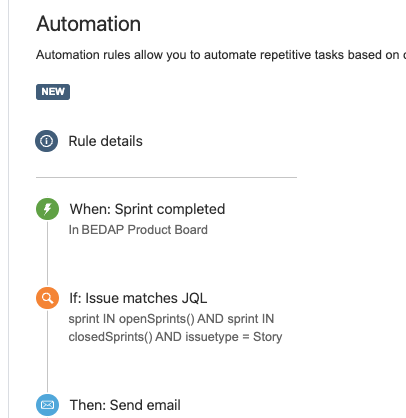Click the issuetype = Story text
This screenshot has width=406, height=418.
tap(234, 337)
